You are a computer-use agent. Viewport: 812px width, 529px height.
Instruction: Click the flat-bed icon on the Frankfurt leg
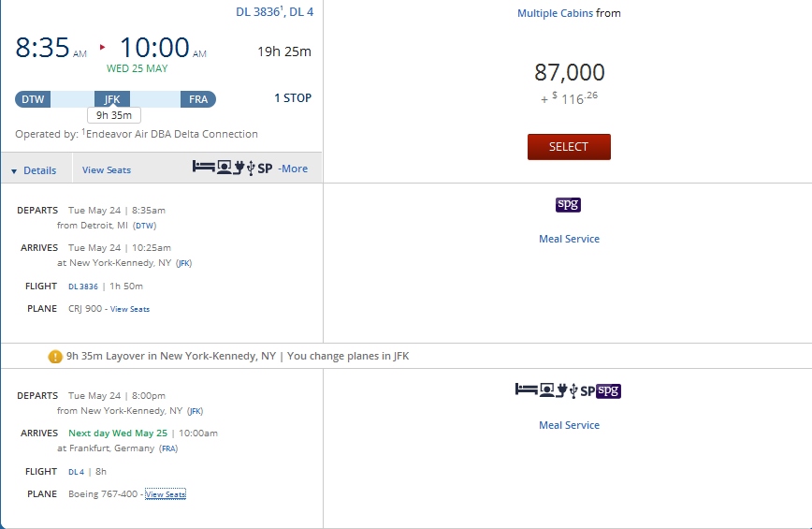[x=526, y=390]
